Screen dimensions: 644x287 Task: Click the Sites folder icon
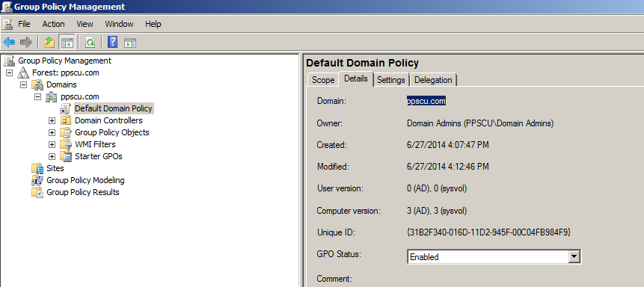pyautogui.click(x=38, y=168)
